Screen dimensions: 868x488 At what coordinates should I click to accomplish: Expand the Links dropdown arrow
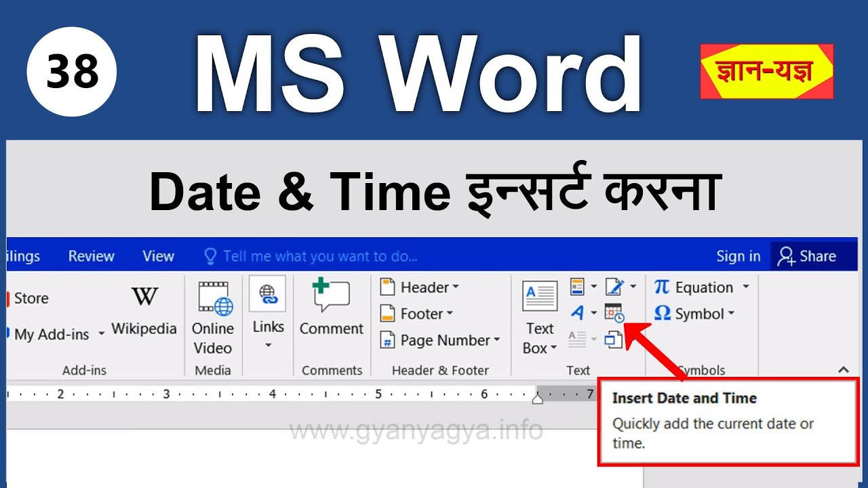click(268, 345)
